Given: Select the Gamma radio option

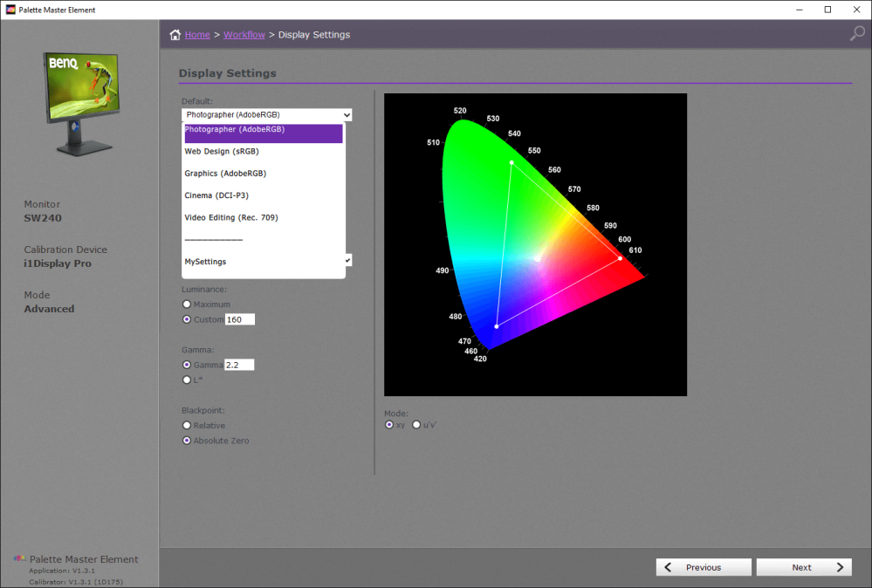Looking at the screenshot, I should point(187,365).
